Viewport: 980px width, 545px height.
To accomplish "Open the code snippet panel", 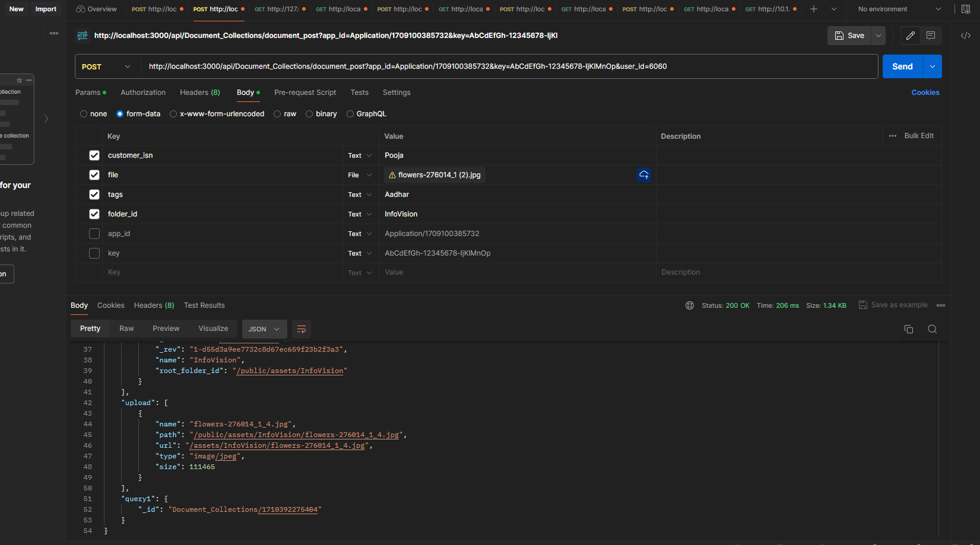I will (x=965, y=36).
